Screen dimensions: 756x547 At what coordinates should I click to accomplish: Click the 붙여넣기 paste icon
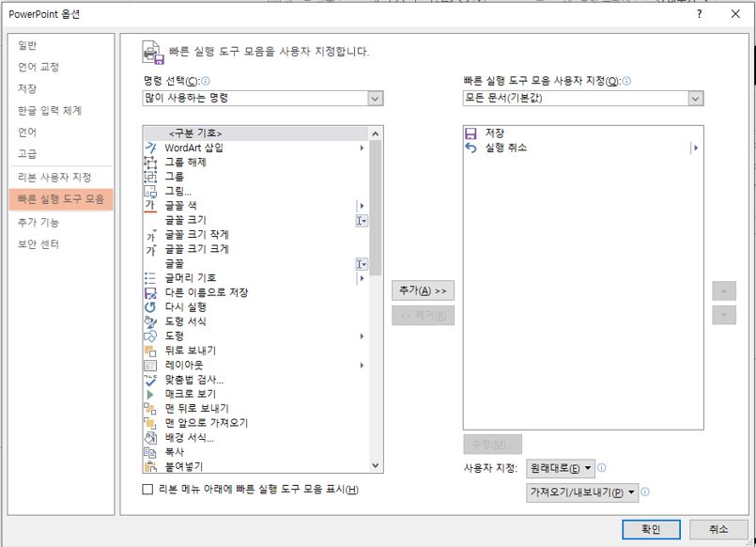click(150, 466)
